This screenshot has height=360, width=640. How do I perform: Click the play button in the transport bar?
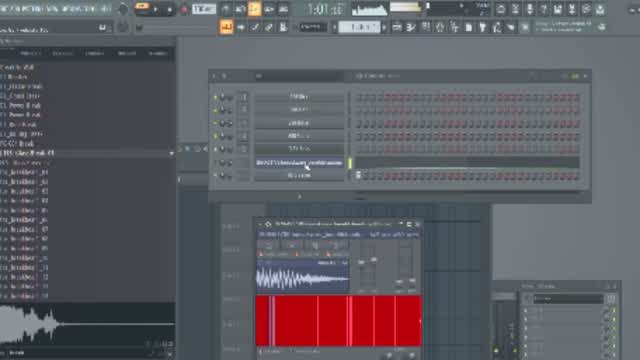156,10
